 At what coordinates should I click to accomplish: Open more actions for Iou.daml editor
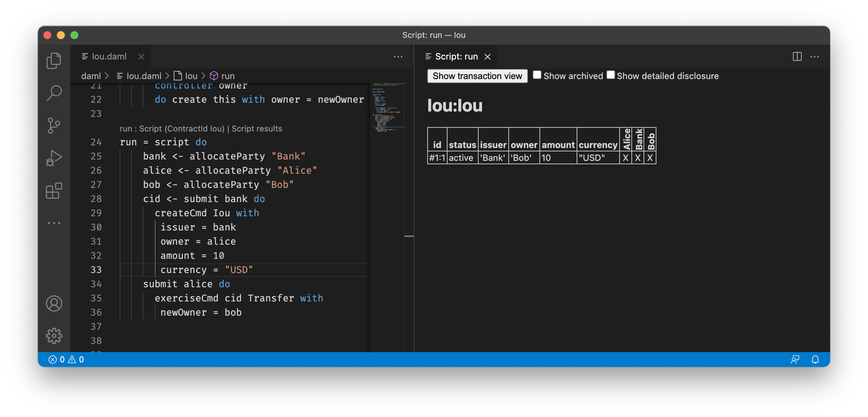398,56
